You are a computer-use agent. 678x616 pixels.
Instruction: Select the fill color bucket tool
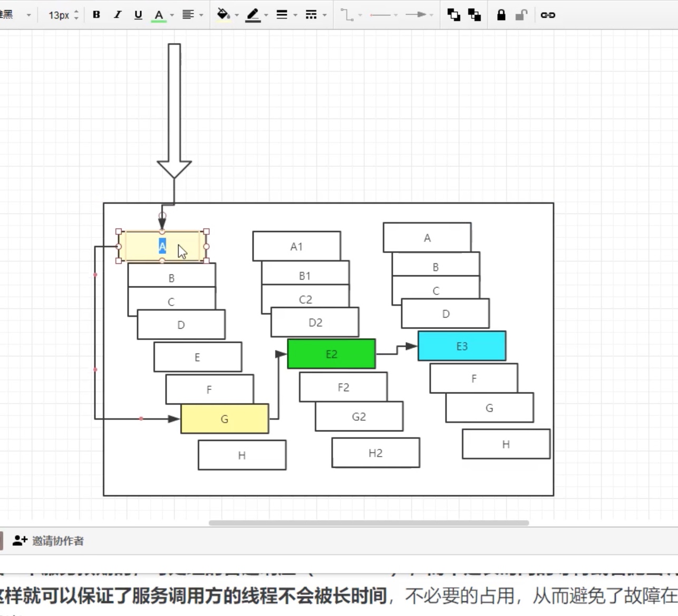click(x=222, y=15)
